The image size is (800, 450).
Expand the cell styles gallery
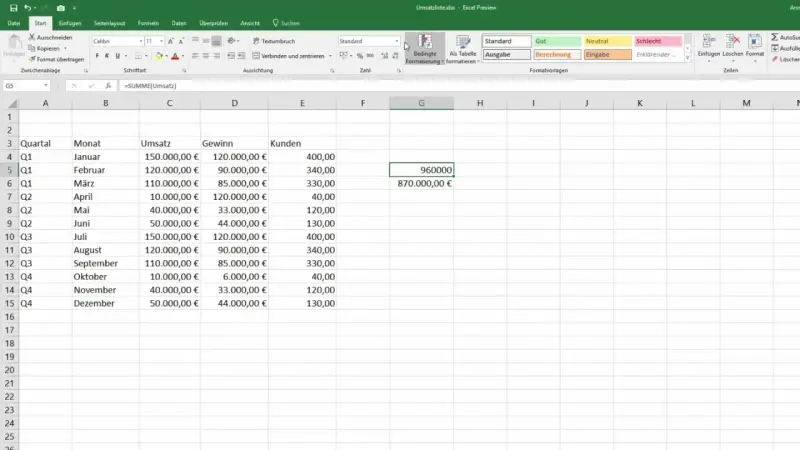tap(688, 59)
